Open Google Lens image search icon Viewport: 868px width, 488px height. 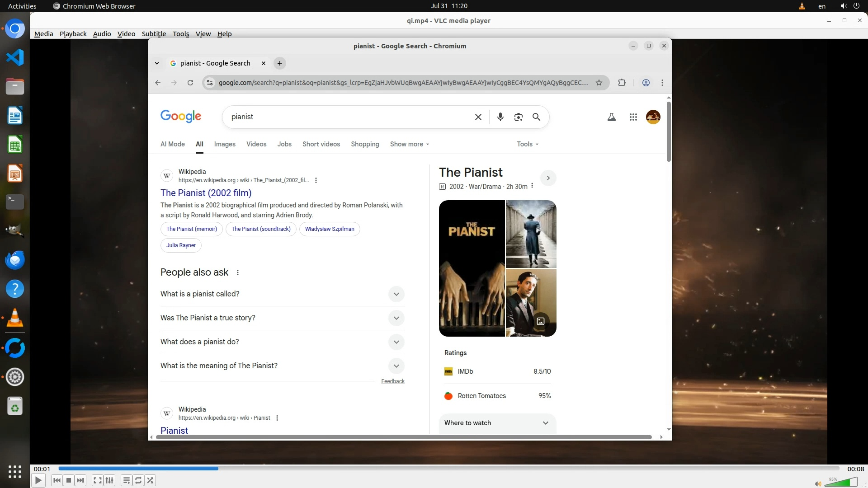pyautogui.click(x=518, y=117)
